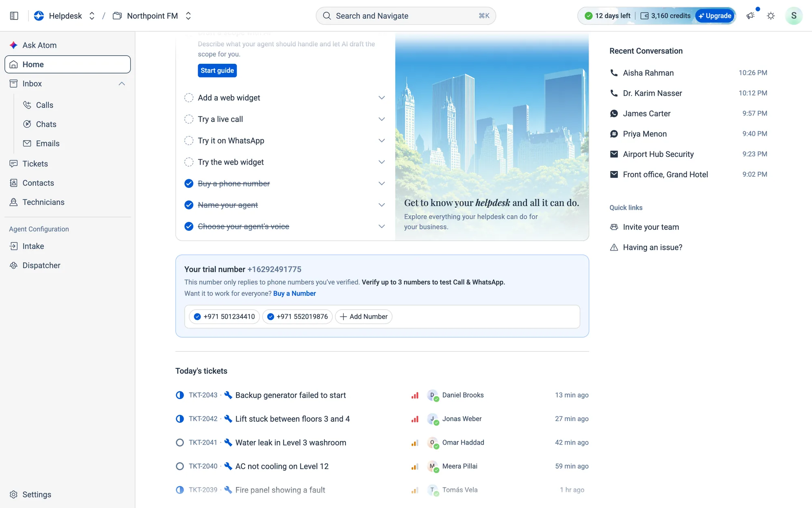Open user avatar S menu

793,16
